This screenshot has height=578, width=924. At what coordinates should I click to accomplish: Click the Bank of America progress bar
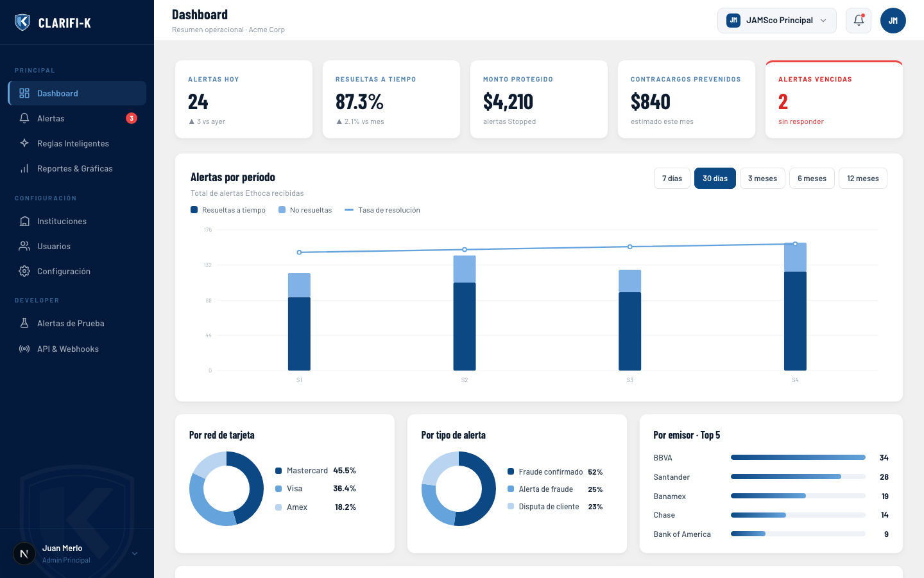point(798,534)
